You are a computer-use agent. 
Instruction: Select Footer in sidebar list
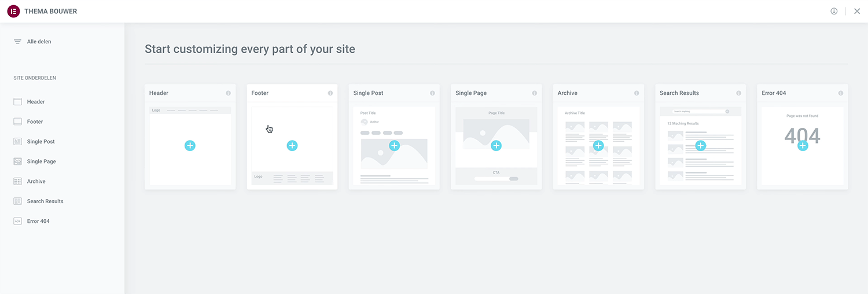(35, 122)
